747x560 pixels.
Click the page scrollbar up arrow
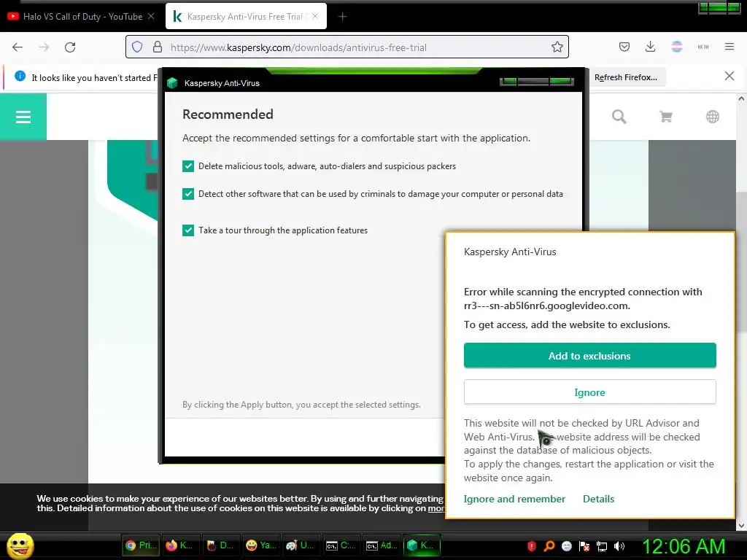coord(741,98)
